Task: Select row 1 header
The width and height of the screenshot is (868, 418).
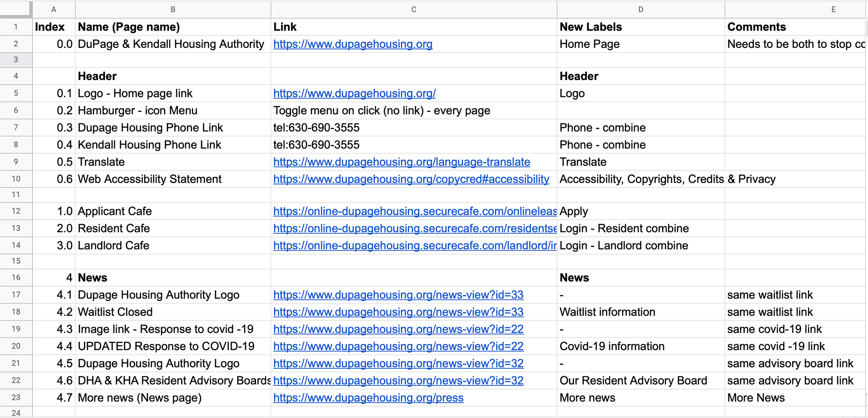Action: pos(16,27)
